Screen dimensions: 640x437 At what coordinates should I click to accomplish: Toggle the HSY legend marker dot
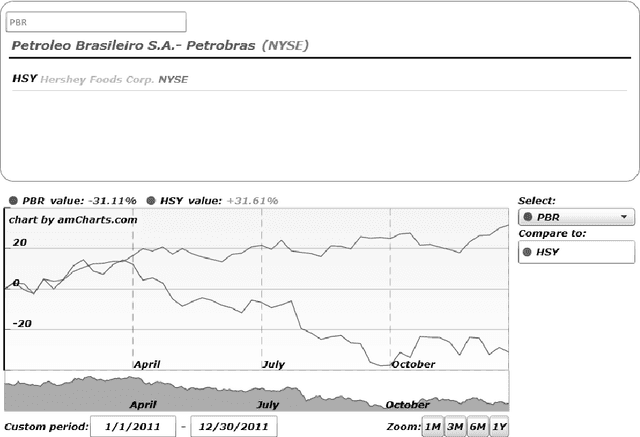(151, 200)
